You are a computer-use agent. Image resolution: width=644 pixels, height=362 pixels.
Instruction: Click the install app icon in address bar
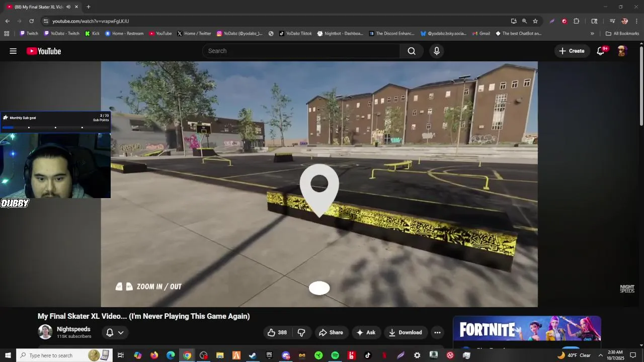(514, 21)
